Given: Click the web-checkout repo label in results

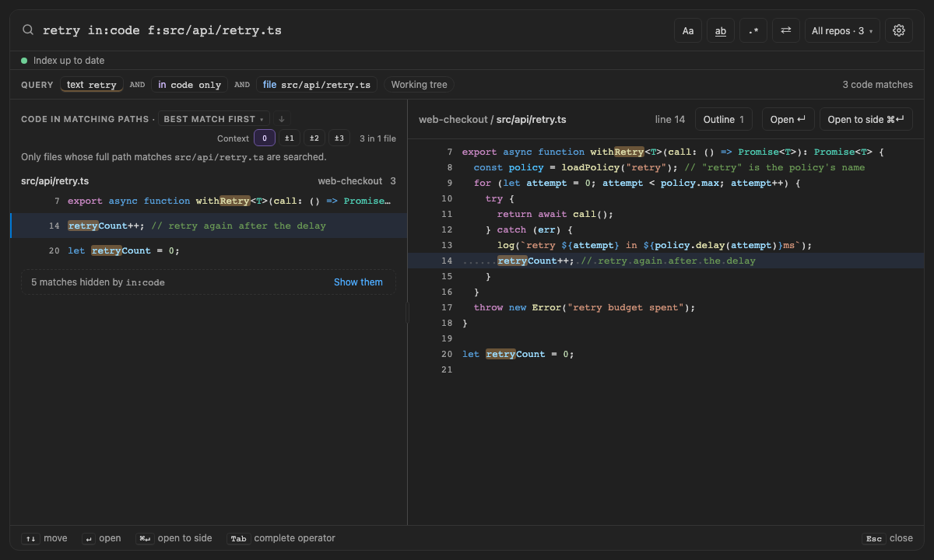Looking at the screenshot, I should pyautogui.click(x=349, y=181).
